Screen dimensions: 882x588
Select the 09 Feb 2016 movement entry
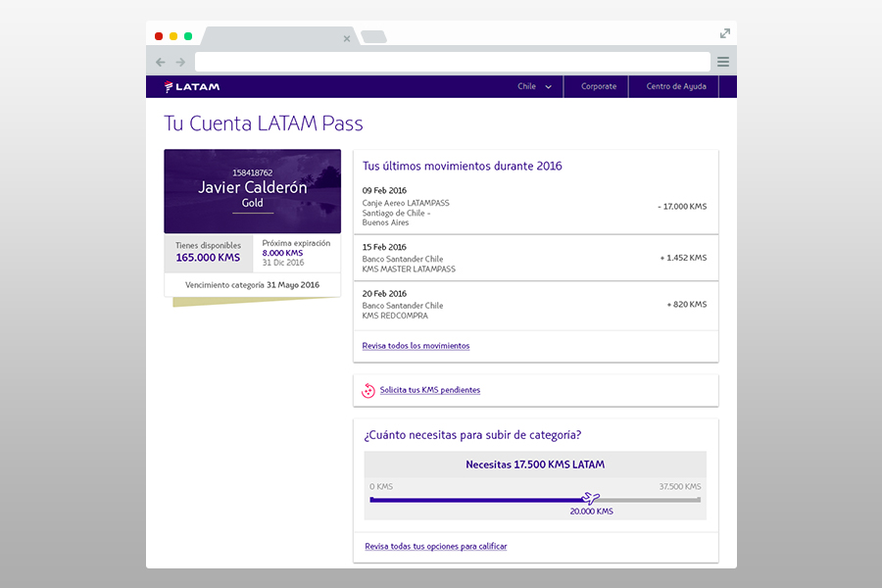coord(535,207)
